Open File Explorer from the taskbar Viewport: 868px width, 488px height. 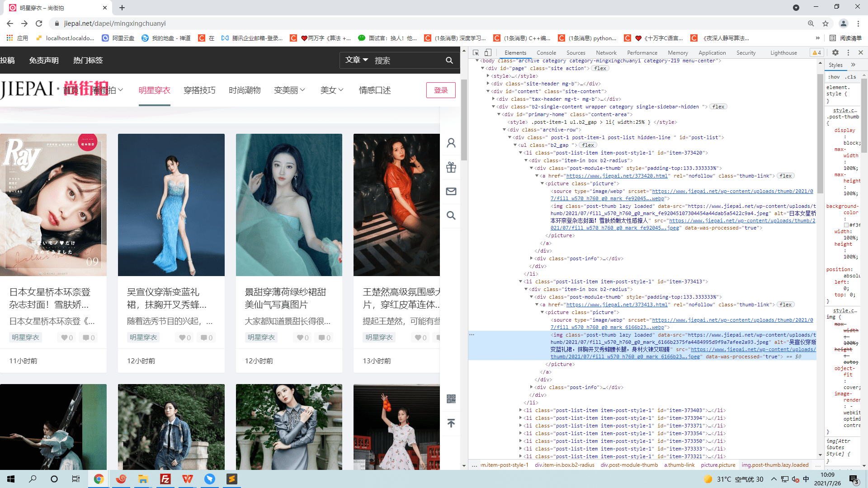143,479
